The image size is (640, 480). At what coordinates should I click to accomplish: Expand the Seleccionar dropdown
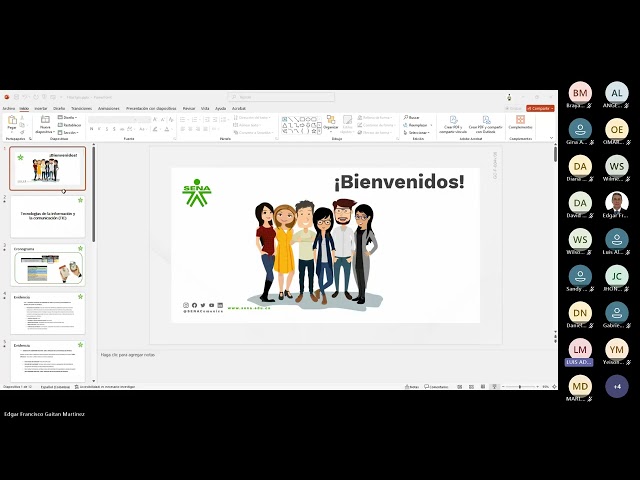(x=416, y=133)
